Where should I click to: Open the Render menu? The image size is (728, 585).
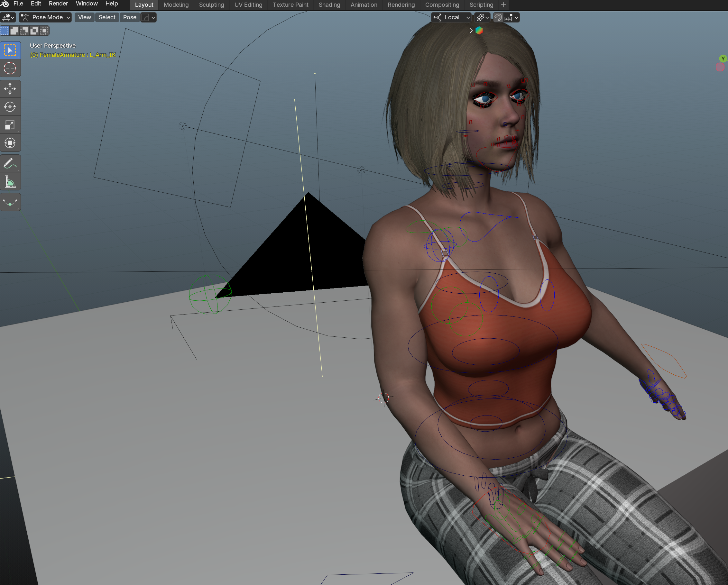[x=59, y=4]
